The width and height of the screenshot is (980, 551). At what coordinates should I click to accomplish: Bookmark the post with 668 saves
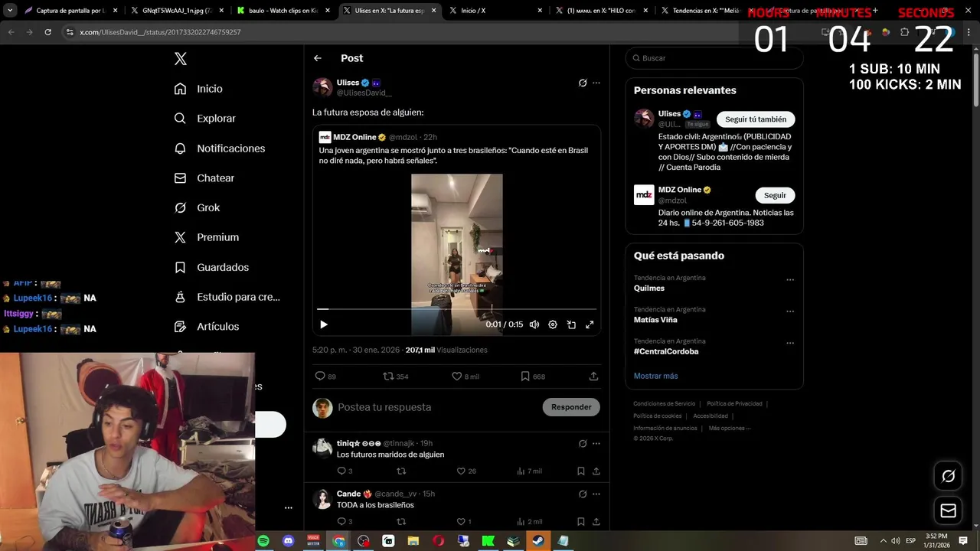533,377
